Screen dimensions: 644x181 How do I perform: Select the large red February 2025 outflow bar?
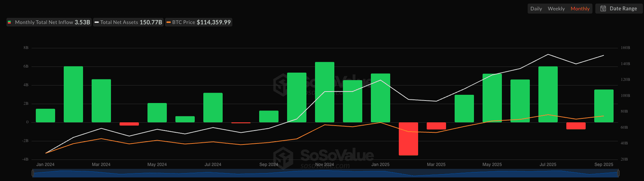click(408, 139)
